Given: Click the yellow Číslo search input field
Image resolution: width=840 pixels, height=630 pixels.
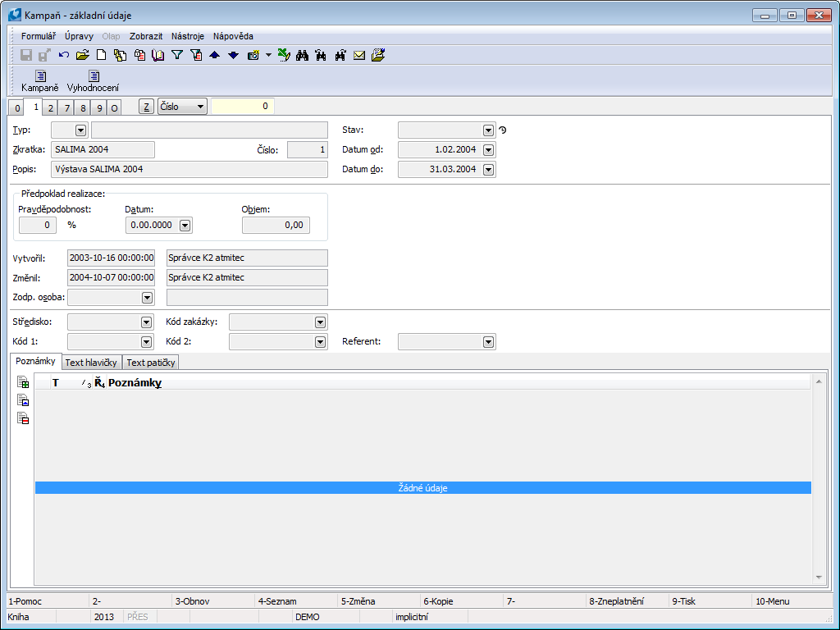Looking at the screenshot, I should (x=243, y=106).
